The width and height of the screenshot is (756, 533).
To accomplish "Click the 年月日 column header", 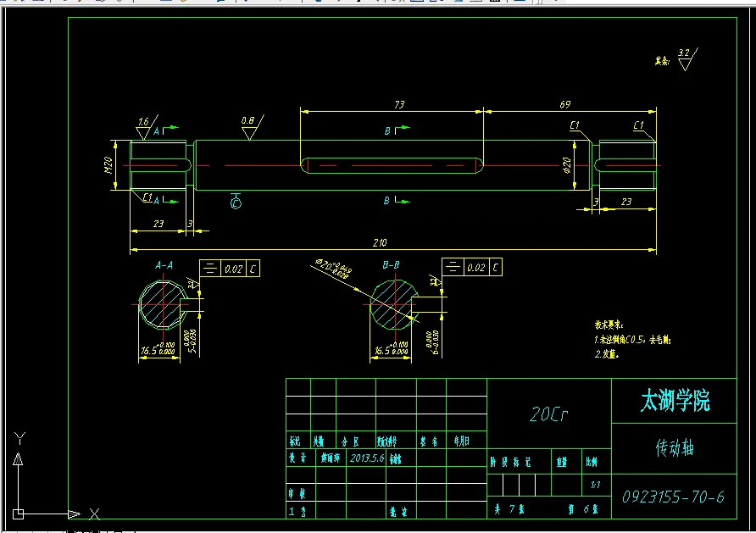I will (x=461, y=441).
